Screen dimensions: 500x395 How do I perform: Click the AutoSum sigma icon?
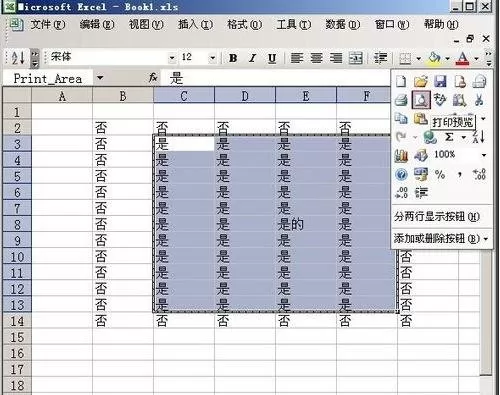point(449,137)
